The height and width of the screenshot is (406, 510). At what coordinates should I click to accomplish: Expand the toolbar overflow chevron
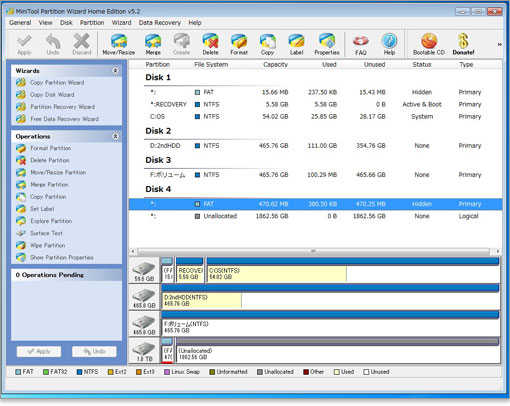(499, 44)
